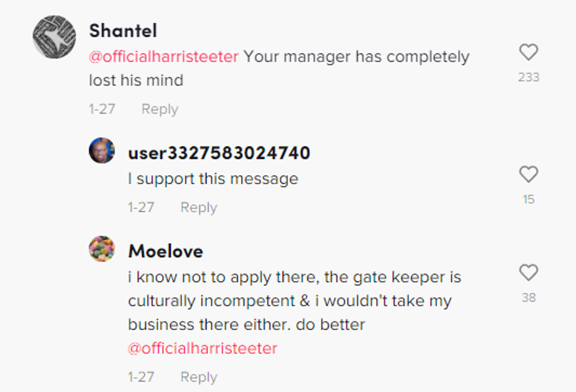Image resolution: width=576 pixels, height=392 pixels.
Task: Click the 1-27 date under Shantel's comment
Action: pos(102,109)
